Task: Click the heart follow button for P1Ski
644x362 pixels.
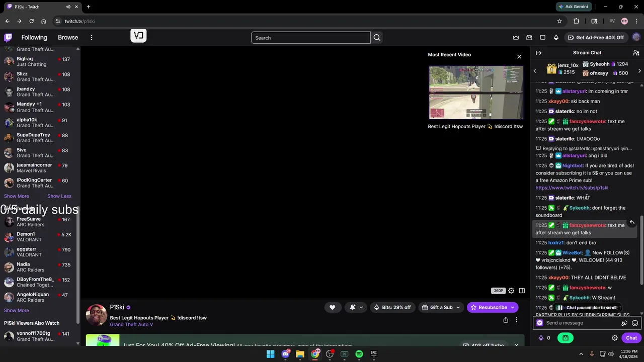Action: (x=332, y=307)
